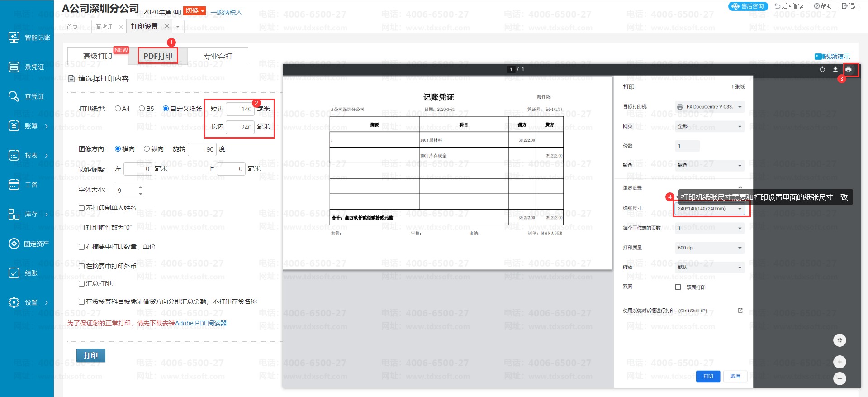
Task: Expand the 目标打印机 dropdown
Action: pyautogui.click(x=709, y=107)
